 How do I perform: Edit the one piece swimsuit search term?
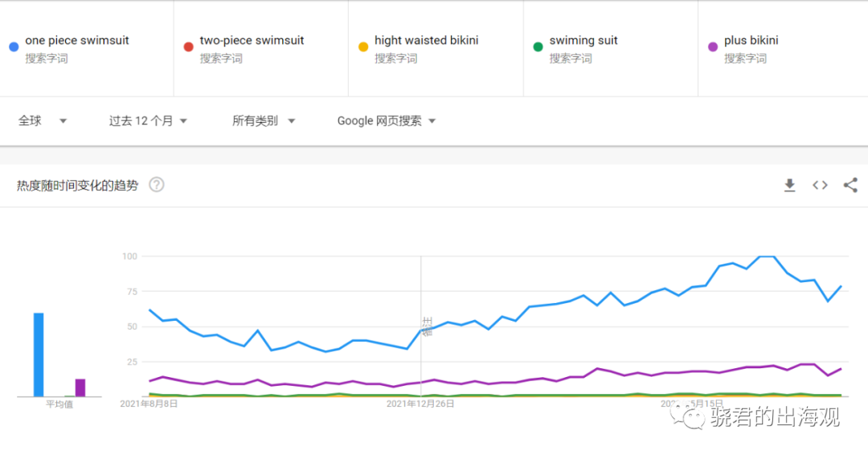click(77, 40)
